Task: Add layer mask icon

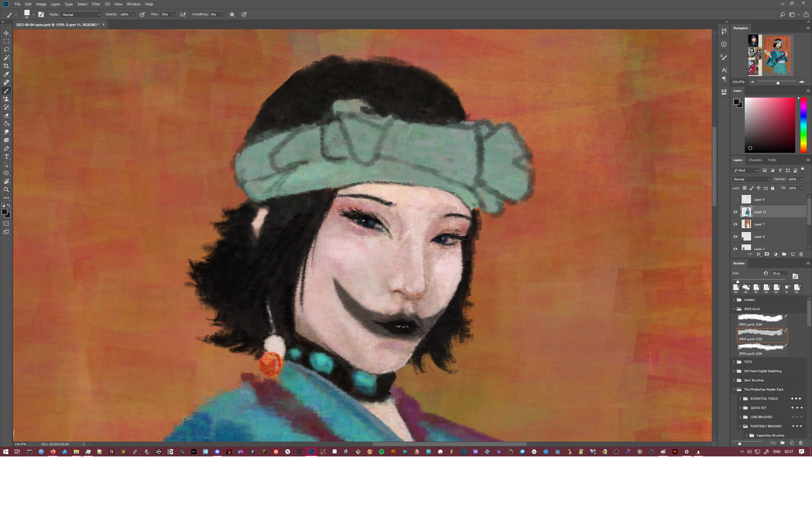Action: click(767, 254)
